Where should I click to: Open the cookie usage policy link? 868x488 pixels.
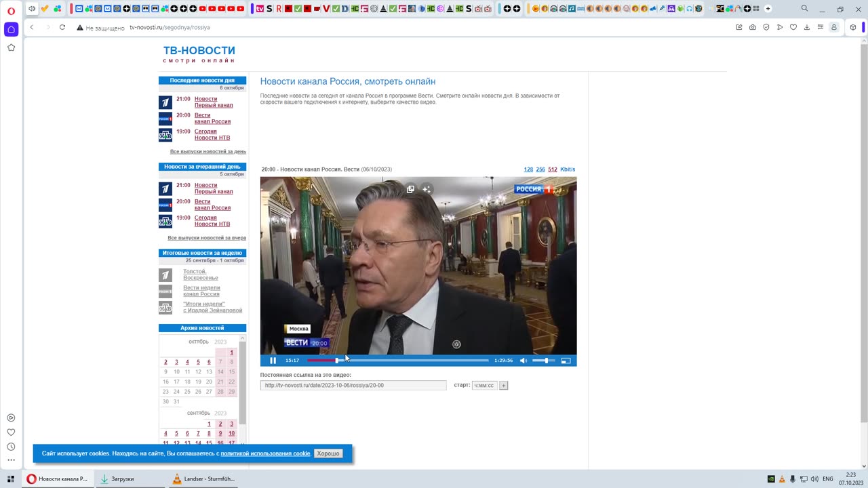266,453
